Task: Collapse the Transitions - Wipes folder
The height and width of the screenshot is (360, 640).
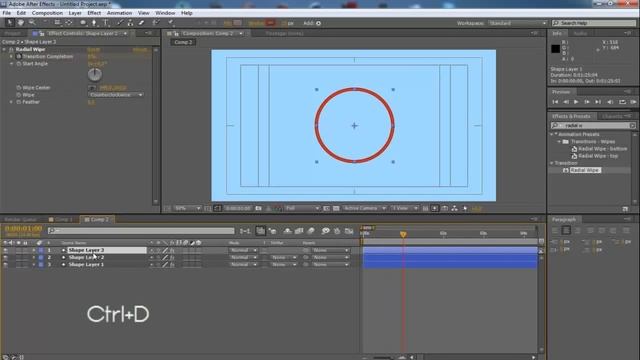Action: coord(559,142)
